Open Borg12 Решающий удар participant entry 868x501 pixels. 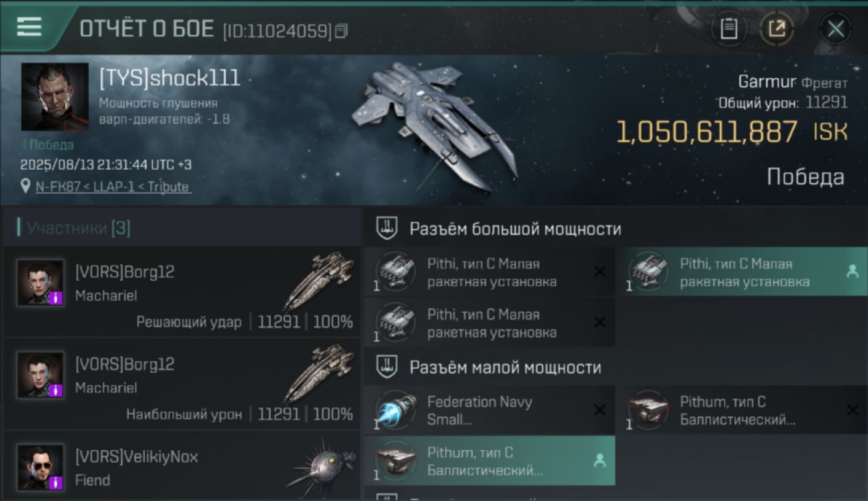coord(182,291)
